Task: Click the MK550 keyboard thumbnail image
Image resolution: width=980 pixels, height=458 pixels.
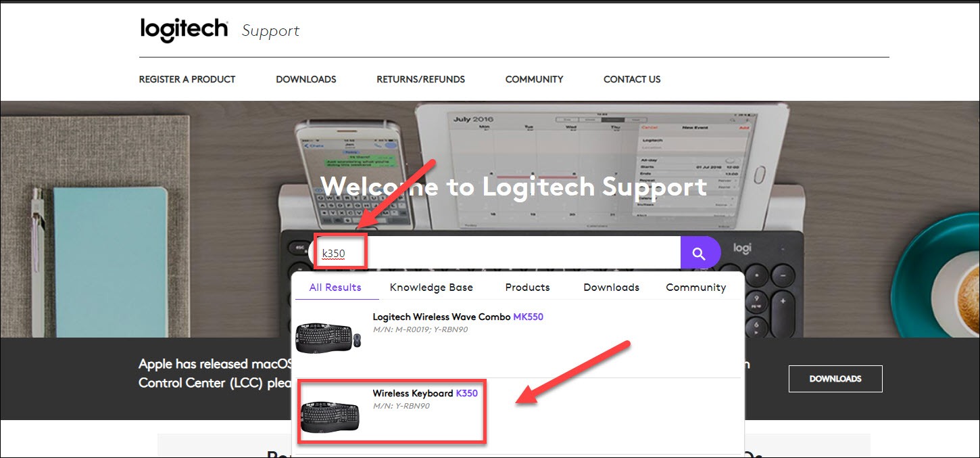Action: [328, 336]
